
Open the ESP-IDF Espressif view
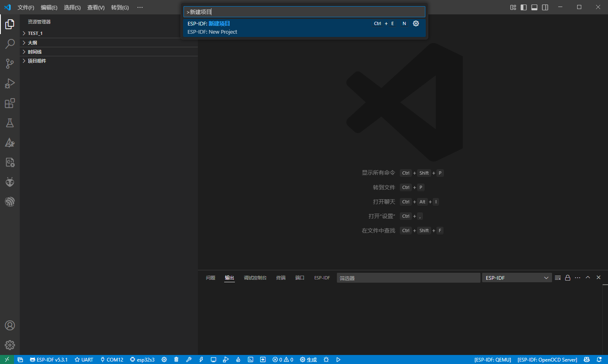pos(10,202)
